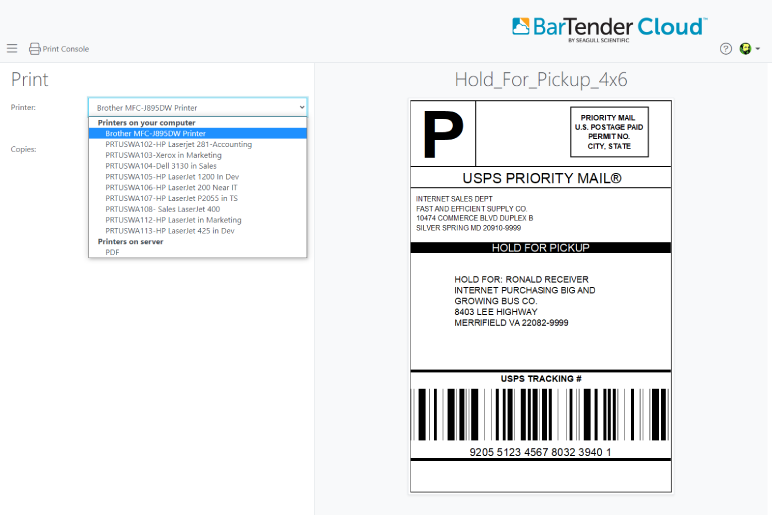Choose PRTUSWA103-Xerox in Marketing printer
Viewport: 773px width, 515px height.
click(x=198, y=155)
